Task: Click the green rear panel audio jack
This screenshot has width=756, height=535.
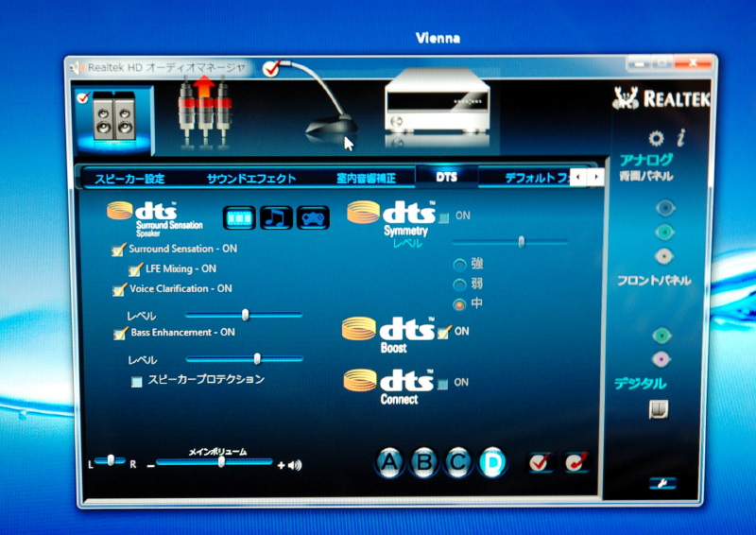Action: pyautogui.click(x=664, y=233)
